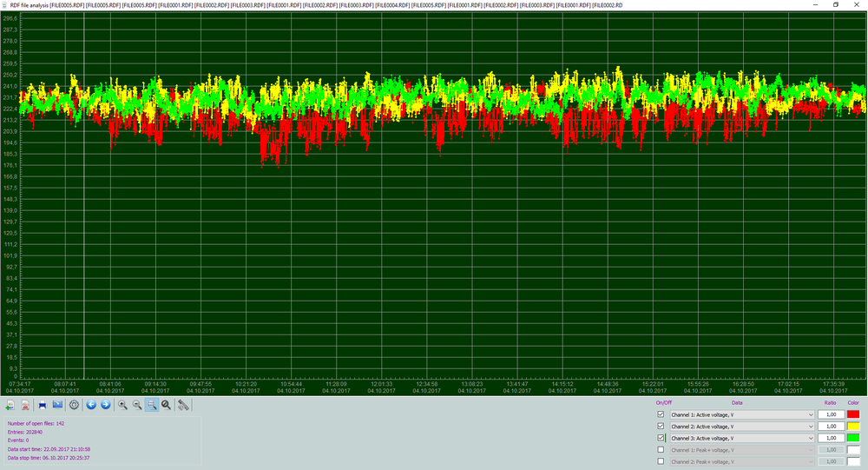This screenshot has width=868, height=470.
Task: Click the 07:34:17 time axis label
Action: click(20, 383)
